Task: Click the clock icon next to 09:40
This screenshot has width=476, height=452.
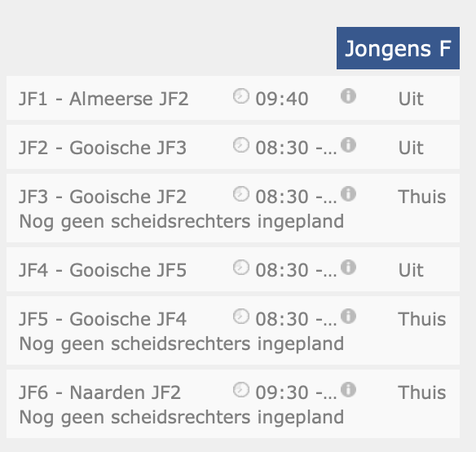Action: (241, 96)
